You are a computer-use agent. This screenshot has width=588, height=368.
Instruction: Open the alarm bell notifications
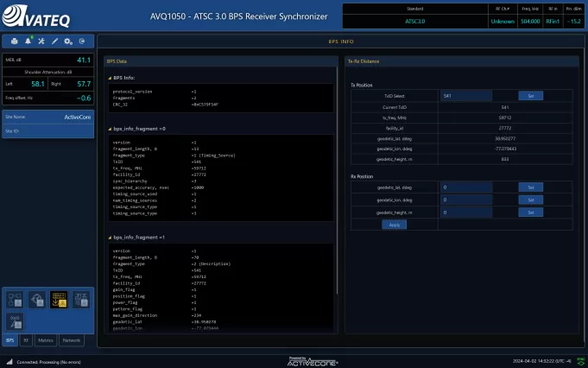28,41
